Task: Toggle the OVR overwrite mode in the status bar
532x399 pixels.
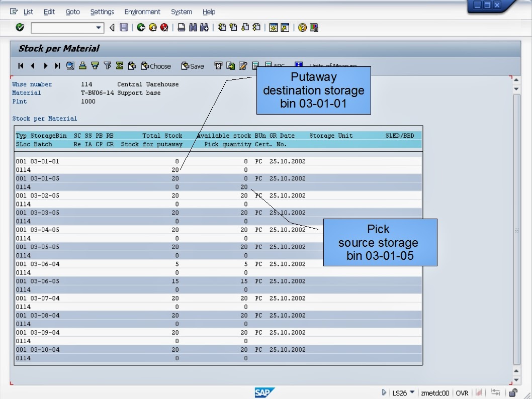Action: [462, 392]
